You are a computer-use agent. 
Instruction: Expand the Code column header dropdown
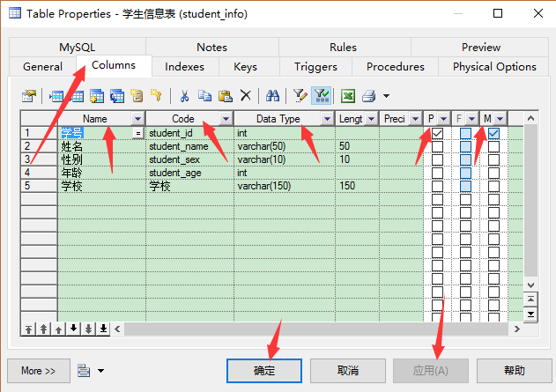pyautogui.click(x=226, y=119)
